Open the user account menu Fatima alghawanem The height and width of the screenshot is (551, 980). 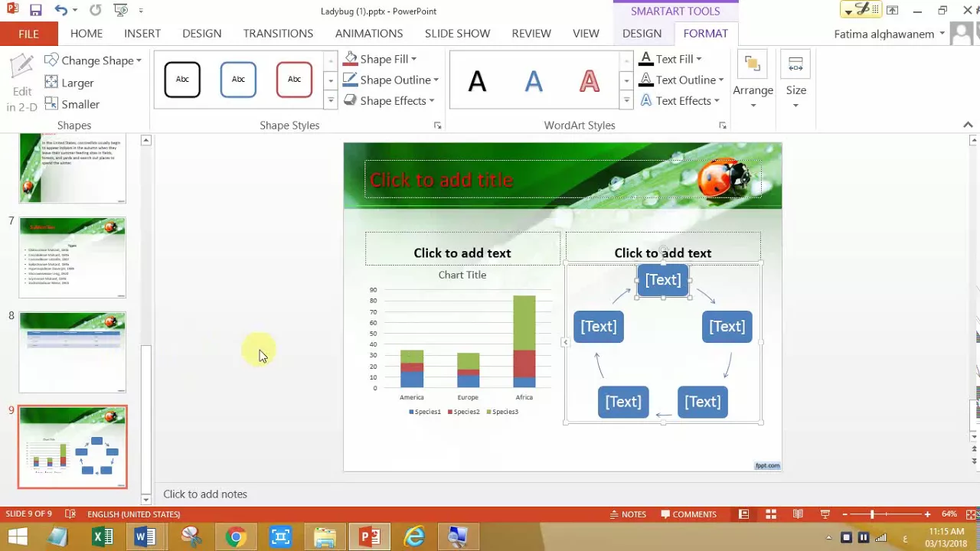(x=890, y=34)
